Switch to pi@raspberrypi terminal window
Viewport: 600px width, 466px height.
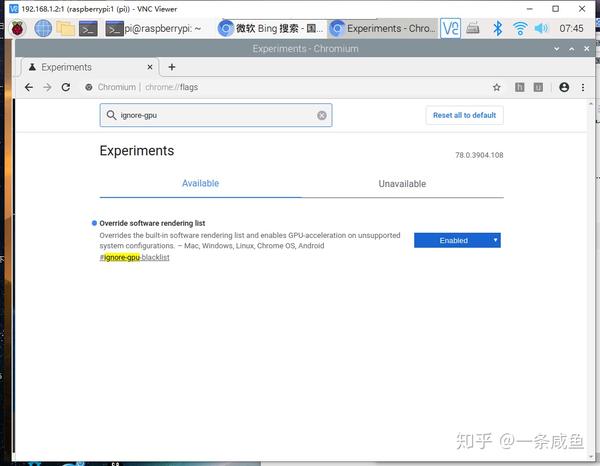pos(153,29)
